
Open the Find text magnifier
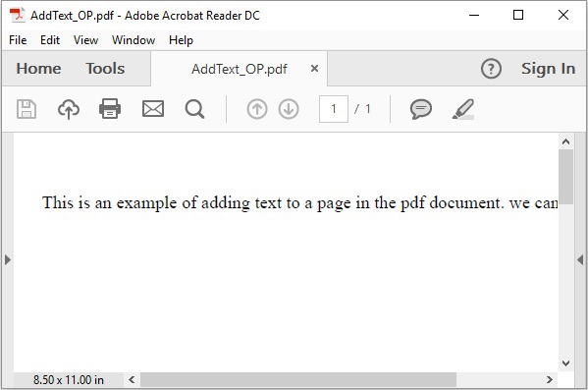tap(195, 109)
